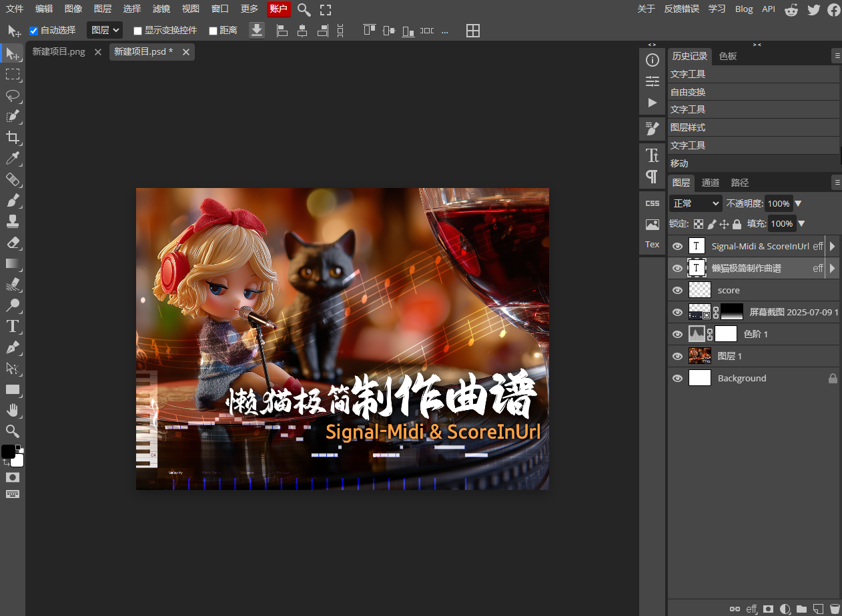Enable the 显示变换控件 checkbox
This screenshot has width=842, height=616.
[137, 31]
